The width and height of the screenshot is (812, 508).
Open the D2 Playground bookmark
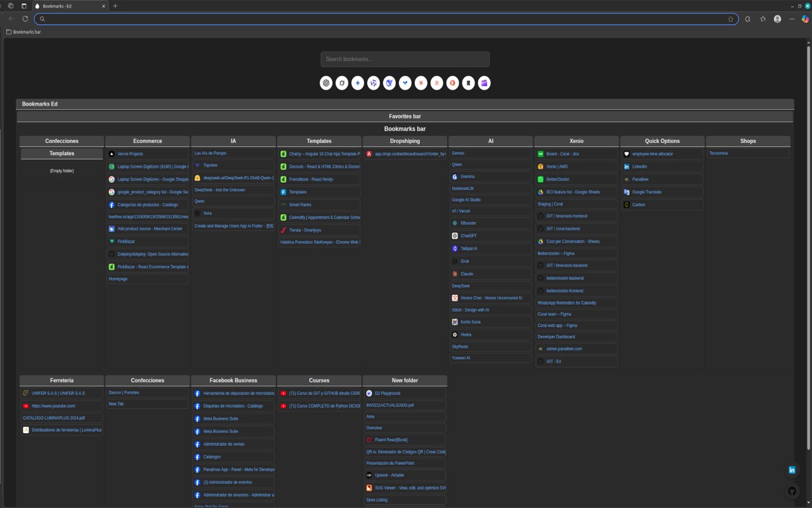point(405,393)
